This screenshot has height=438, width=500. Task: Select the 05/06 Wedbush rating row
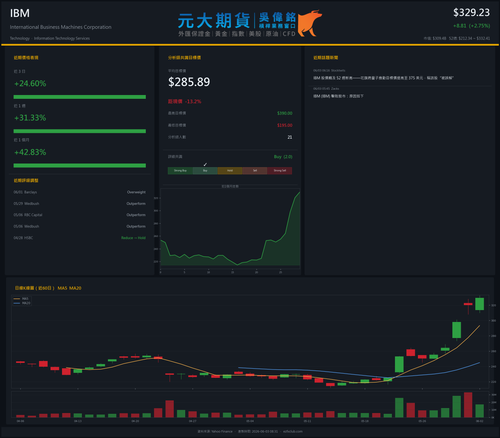[x=80, y=226]
